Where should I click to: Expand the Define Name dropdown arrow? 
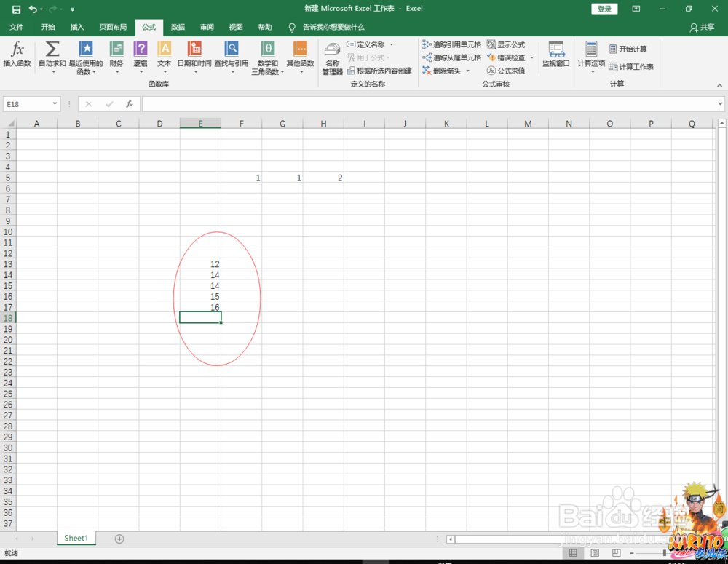tap(392, 44)
